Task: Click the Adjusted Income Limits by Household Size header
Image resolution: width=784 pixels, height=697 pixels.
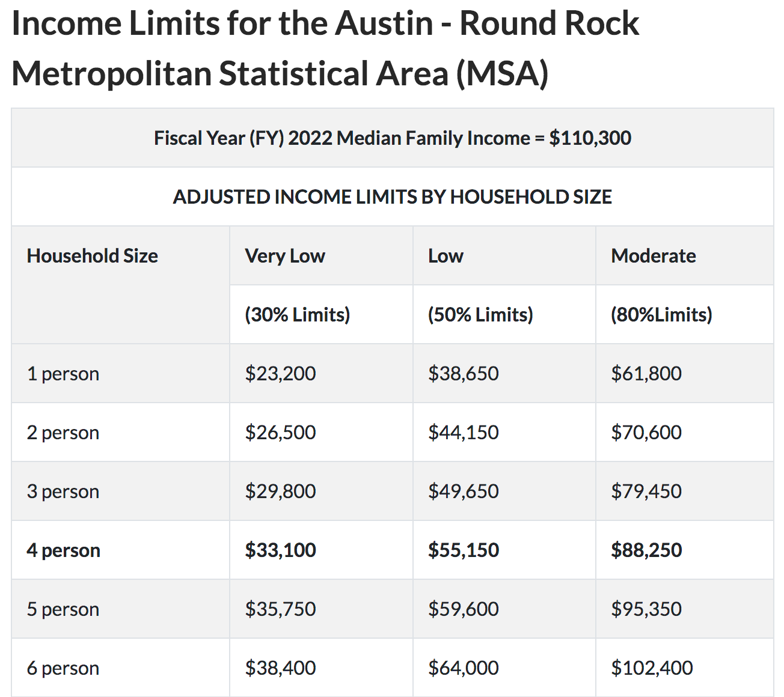Action: click(x=393, y=196)
